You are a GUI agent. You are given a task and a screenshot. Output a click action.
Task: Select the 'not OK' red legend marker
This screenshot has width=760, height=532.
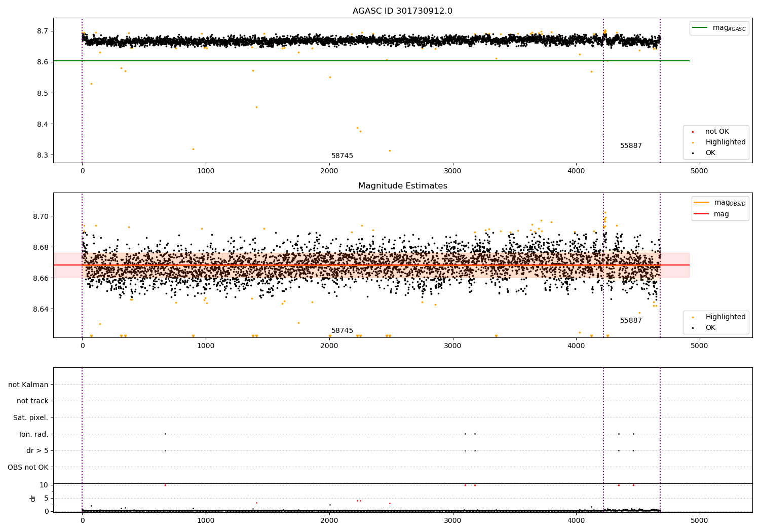pyautogui.click(x=693, y=132)
